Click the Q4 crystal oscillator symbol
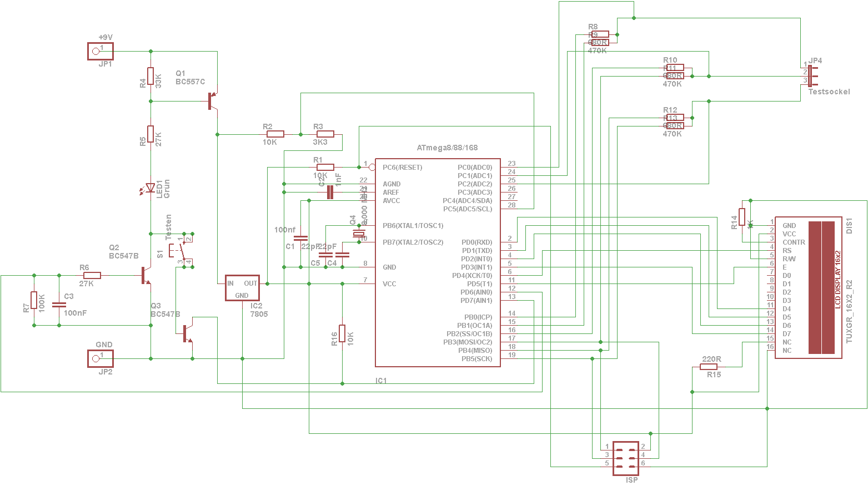 (358, 234)
